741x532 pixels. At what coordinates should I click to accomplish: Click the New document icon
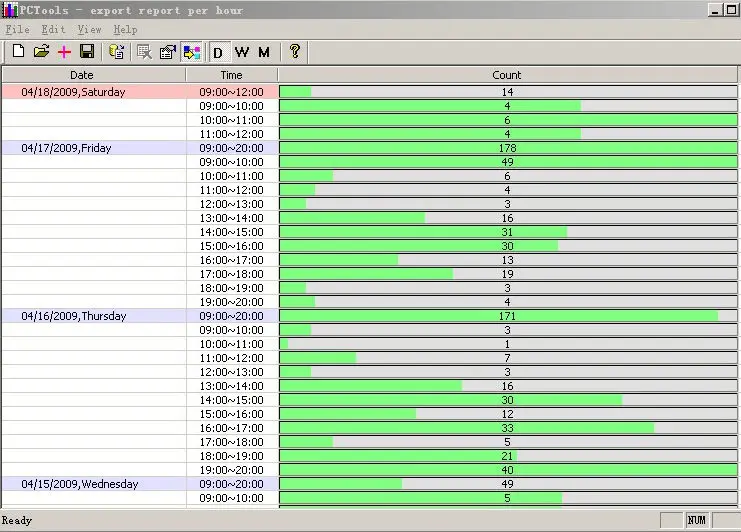pos(18,51)
